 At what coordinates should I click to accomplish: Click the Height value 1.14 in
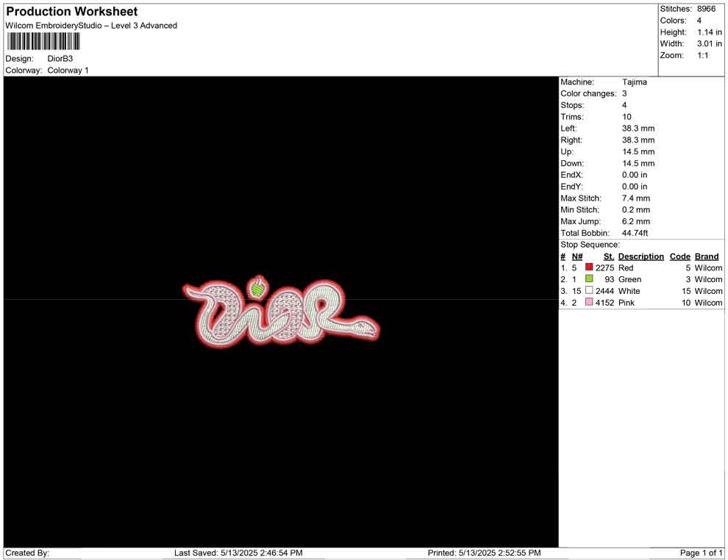coord(710,32)
